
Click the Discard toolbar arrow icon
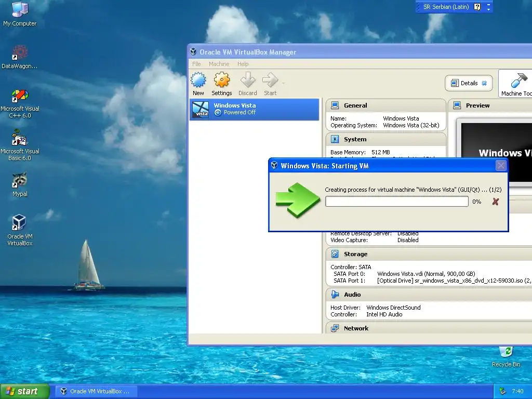pos(248,81)
